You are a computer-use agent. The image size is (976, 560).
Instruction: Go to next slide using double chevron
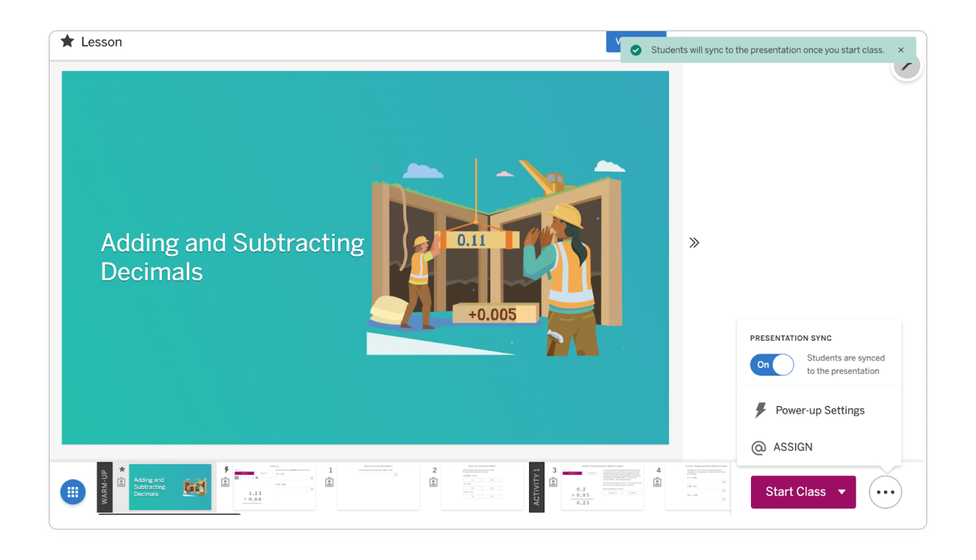[694, 243]
